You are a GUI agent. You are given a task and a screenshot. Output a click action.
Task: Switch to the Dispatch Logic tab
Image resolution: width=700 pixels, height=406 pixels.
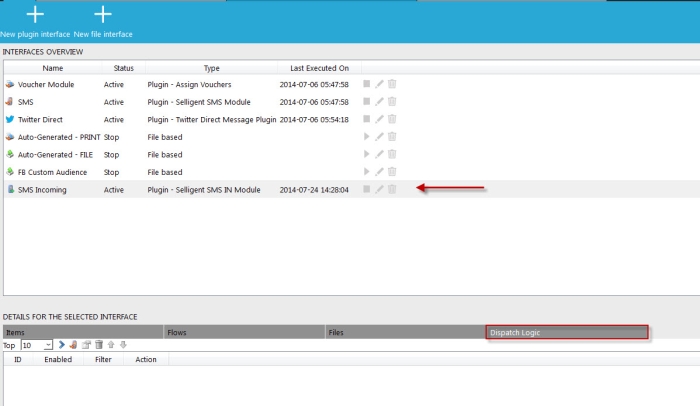(567, 331)
